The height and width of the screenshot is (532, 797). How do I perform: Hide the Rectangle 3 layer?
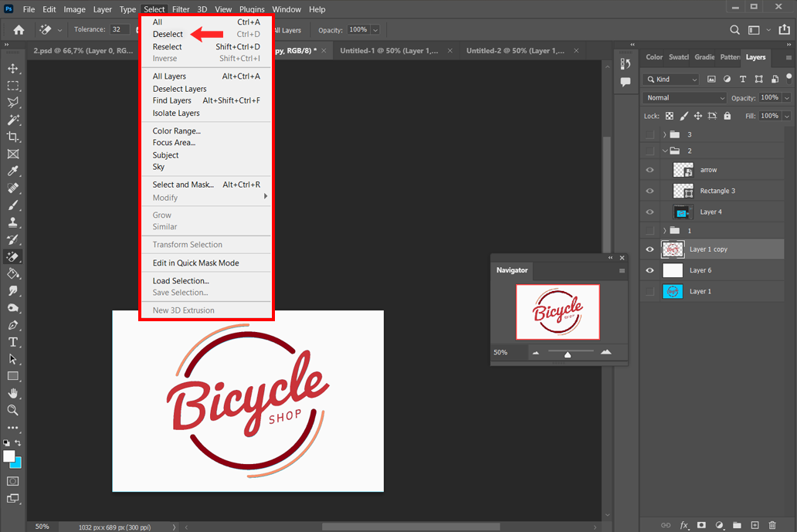(649, 191)
